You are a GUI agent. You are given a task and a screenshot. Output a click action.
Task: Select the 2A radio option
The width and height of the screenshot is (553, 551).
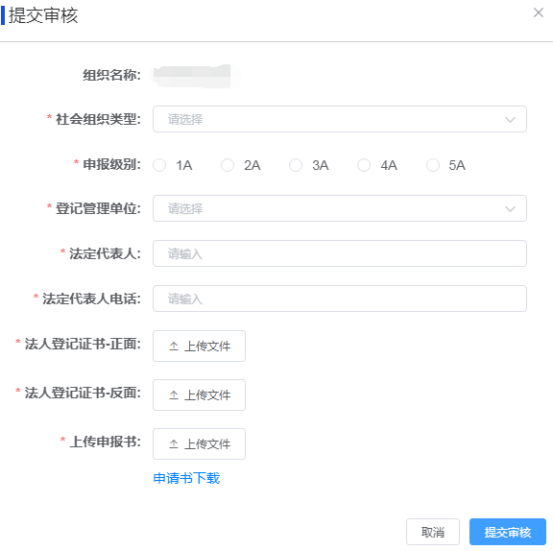click(x=227, y=165)
